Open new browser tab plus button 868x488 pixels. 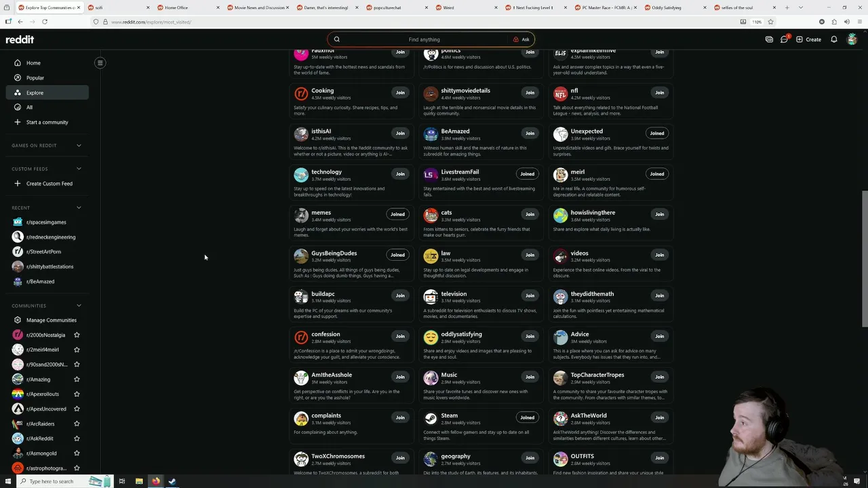pos(787,7)
